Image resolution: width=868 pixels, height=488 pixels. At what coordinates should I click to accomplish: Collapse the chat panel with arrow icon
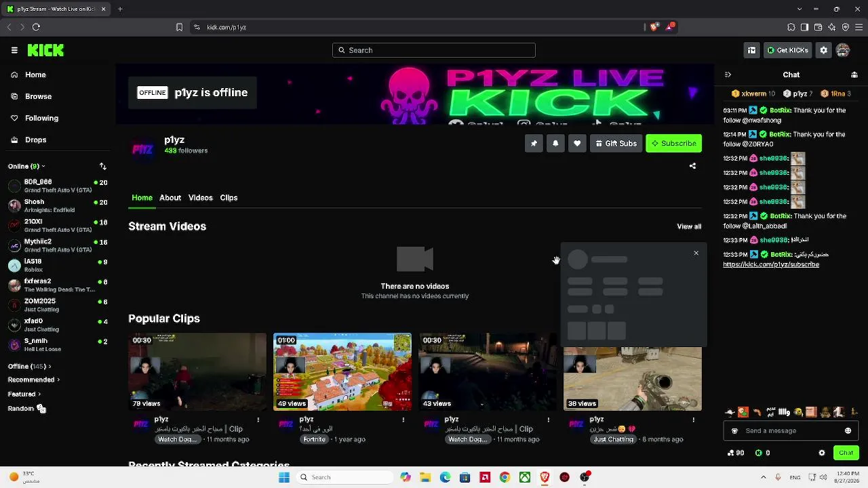[x=728, y=75]
